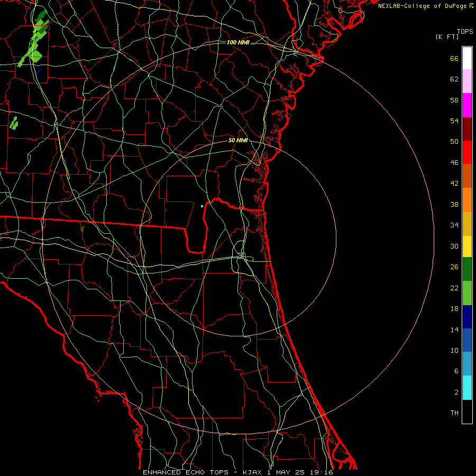The image size is (476, 476).
Task: Click the cyan legend swatch
Action: click(x=467, y=388)
